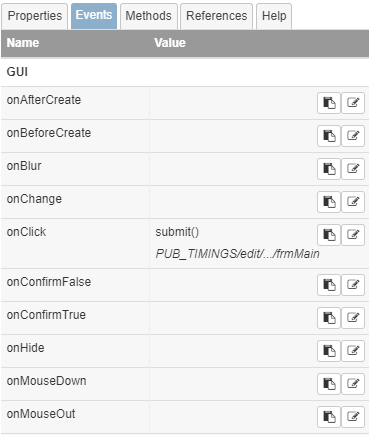This screenshot has height=435, width=369.
Task: Open editor for onConfirmFalse event
Action: [x=353, y=285]
